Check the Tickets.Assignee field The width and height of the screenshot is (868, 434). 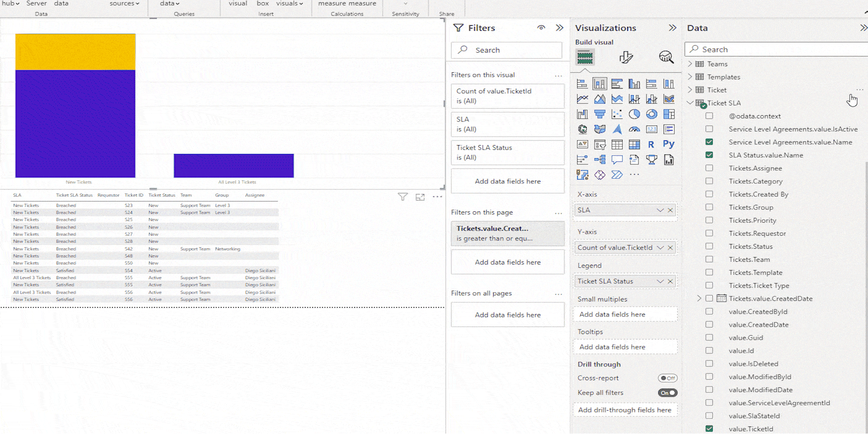tap(709, 168)
